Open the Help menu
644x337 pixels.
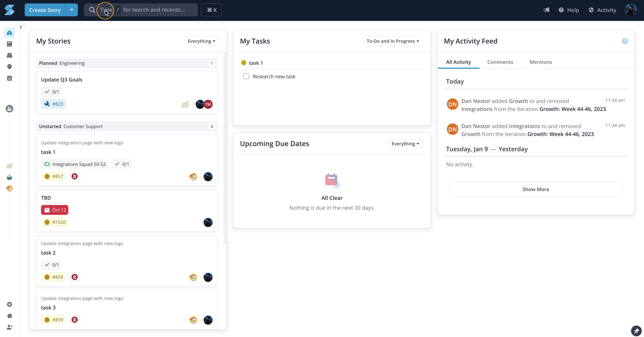coord(569,10)
